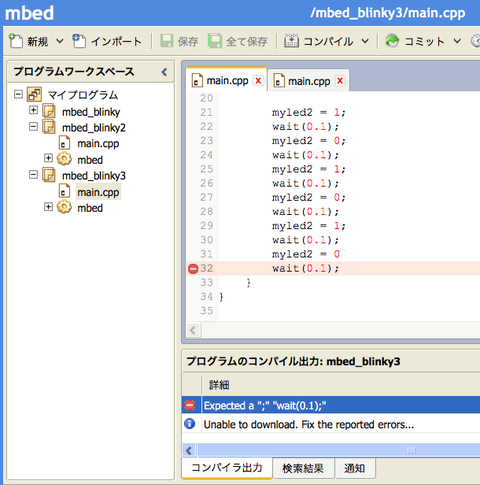Open main.cpp under mbed_blinky2
Image resolution: width=480 pixels, height=485 pixels.
click(98, 144)
